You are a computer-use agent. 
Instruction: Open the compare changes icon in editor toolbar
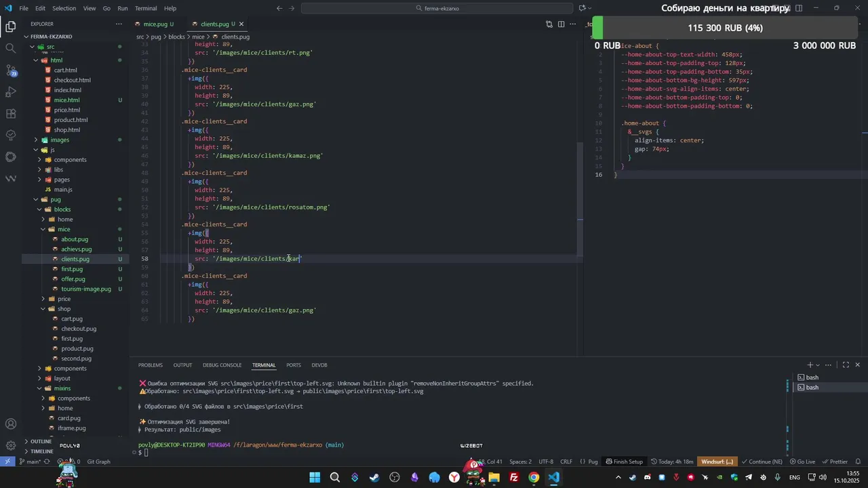[549, 24]
